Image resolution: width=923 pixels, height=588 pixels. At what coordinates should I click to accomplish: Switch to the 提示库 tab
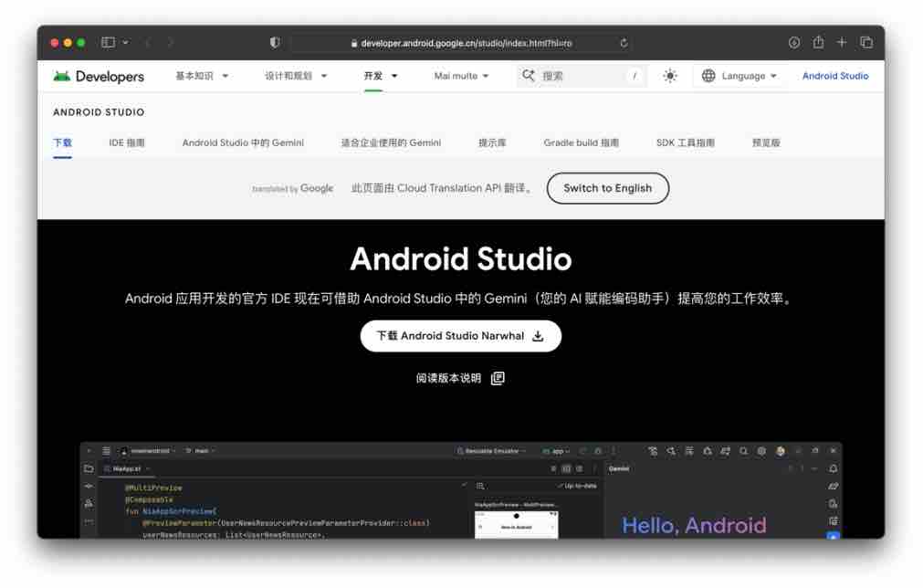tap(492, 142)
